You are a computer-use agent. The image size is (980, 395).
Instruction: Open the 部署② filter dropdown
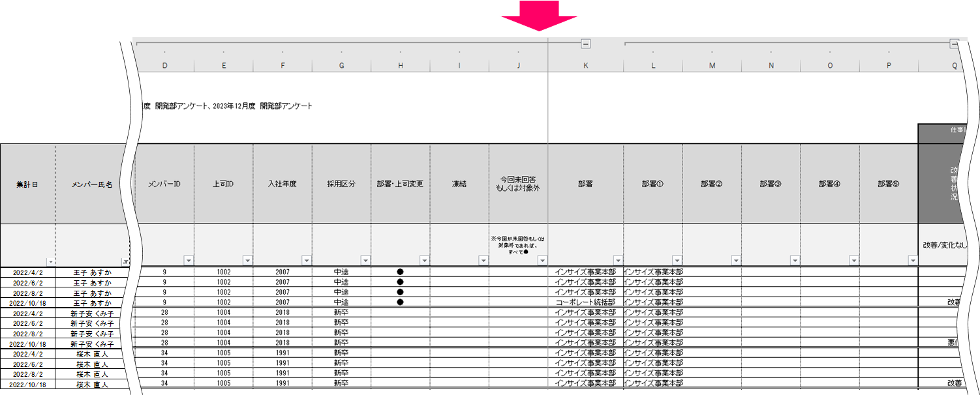coord(736,261)
